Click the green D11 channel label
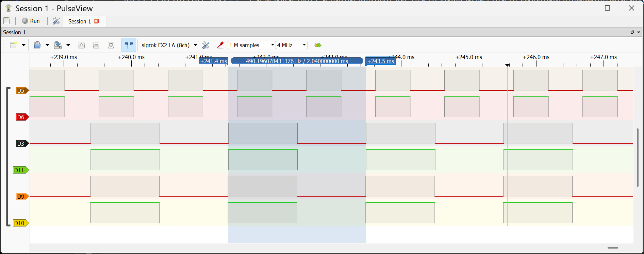Screen dimensions: 644x254 pos(20,170)
